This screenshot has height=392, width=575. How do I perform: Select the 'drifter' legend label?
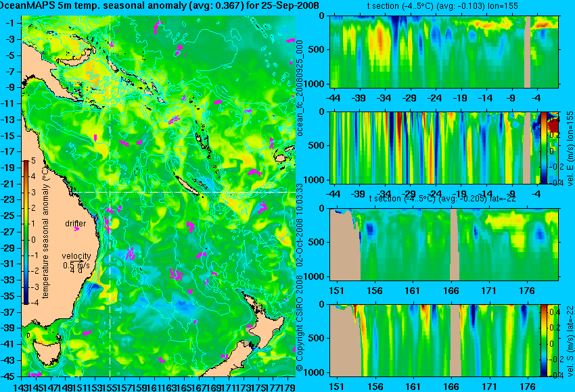tap(76, 224)
